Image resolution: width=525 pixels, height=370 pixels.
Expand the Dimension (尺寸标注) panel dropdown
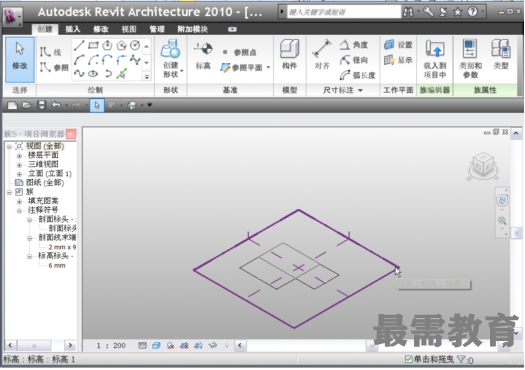(x=360, y=90)
